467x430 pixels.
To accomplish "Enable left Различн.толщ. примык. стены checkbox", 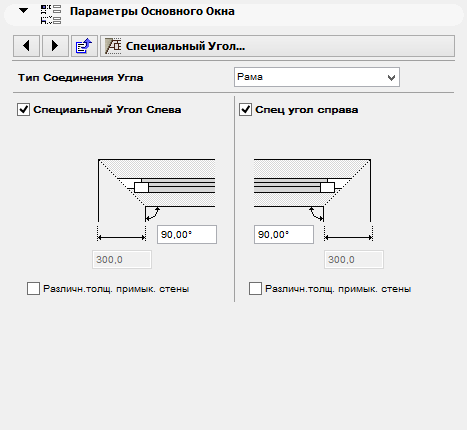I will (33, 288).
